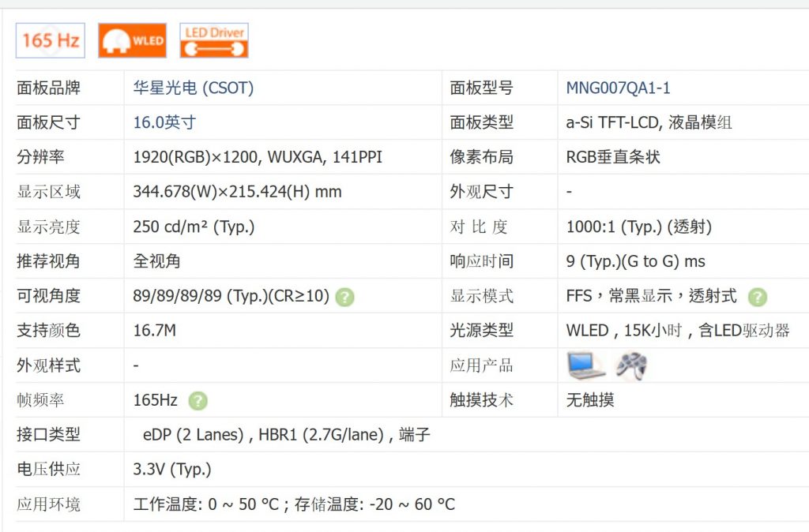Screen dimensions: 809x532
Task: Click the LED Driver badge icon
Action: 214,40
